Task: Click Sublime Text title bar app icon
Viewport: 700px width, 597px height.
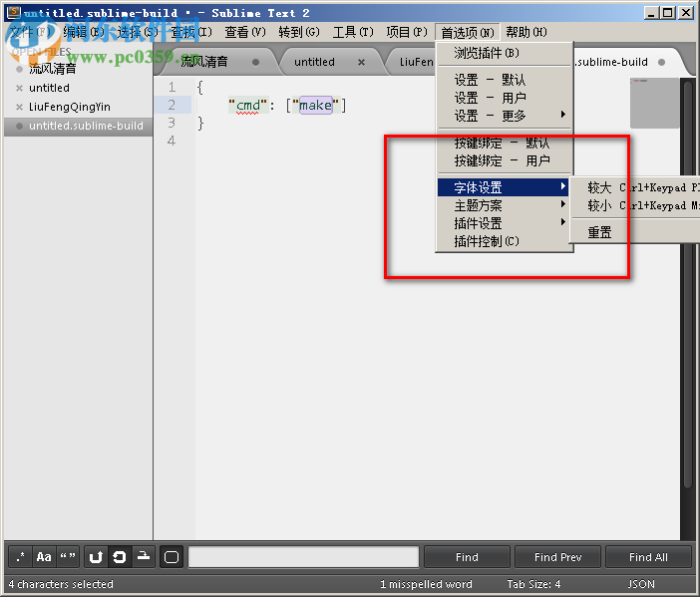Action: click(14, 12)
